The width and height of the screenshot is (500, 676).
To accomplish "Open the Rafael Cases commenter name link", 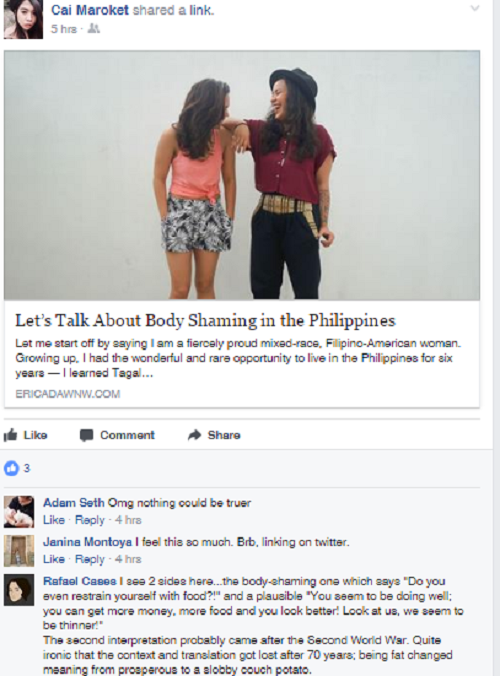I will coord(80,581).
